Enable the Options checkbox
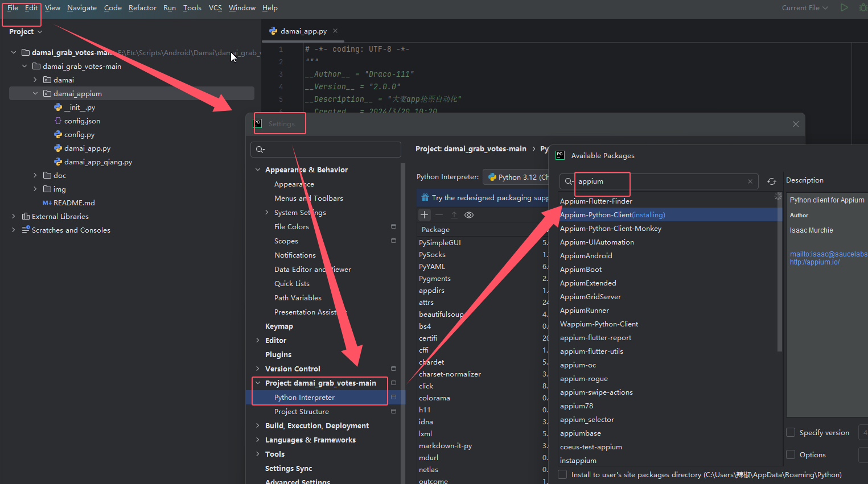Image resolution: width=868 pixels, height=484 pixels. click(x=791, y=454)
